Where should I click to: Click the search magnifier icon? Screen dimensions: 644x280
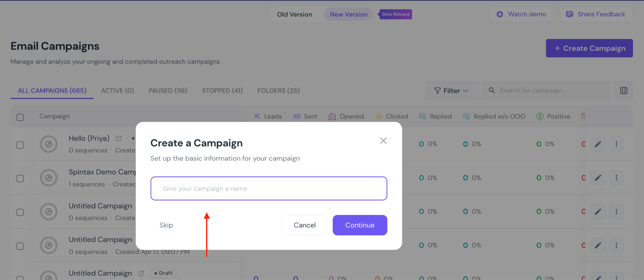[492, 91]
